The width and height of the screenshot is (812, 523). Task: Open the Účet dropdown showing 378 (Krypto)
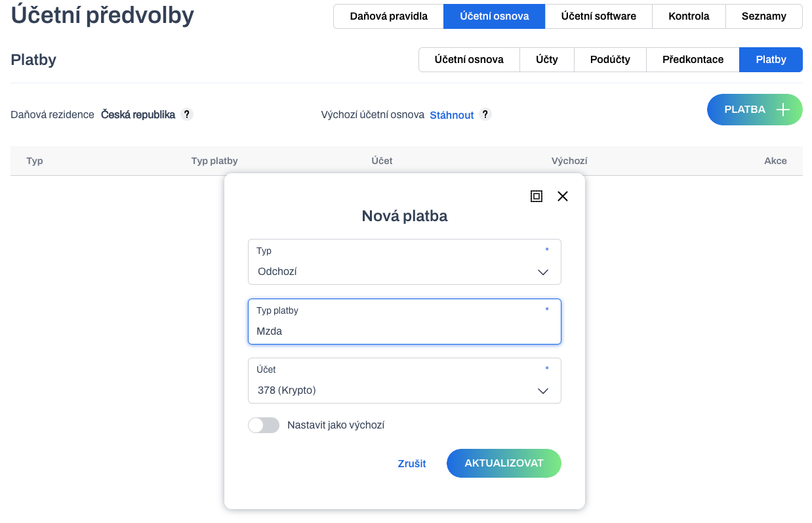(x=405, y=381)
